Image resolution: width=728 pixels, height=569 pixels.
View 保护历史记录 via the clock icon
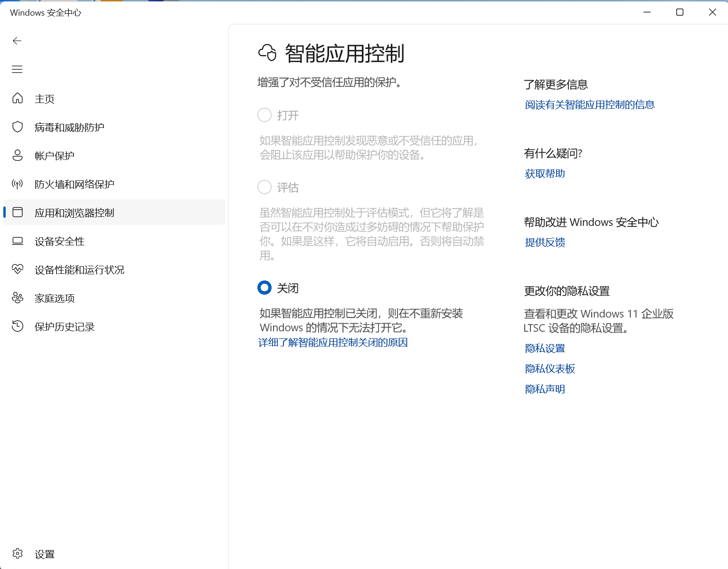(x=18, y=326)
